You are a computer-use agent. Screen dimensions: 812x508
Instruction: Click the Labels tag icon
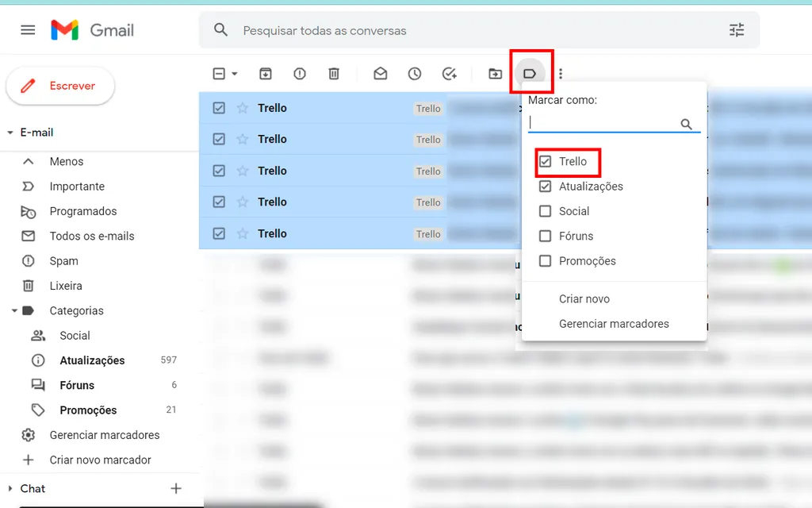click(529, 74)
